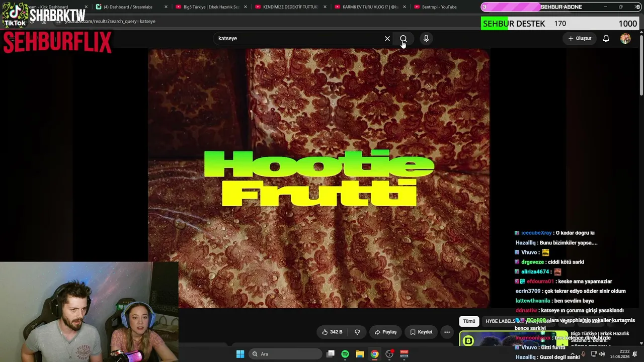This screenshot has height=362, width=644.
Task: Open File Explorer from the taskbar
Action: coord(360,354)
